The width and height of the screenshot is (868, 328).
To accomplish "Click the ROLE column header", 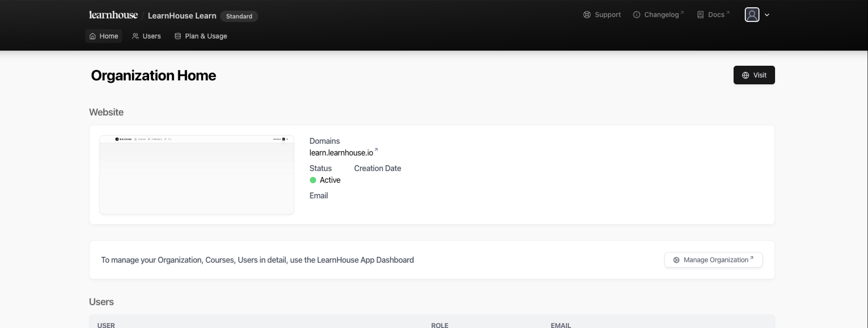I will click(440, 325).
